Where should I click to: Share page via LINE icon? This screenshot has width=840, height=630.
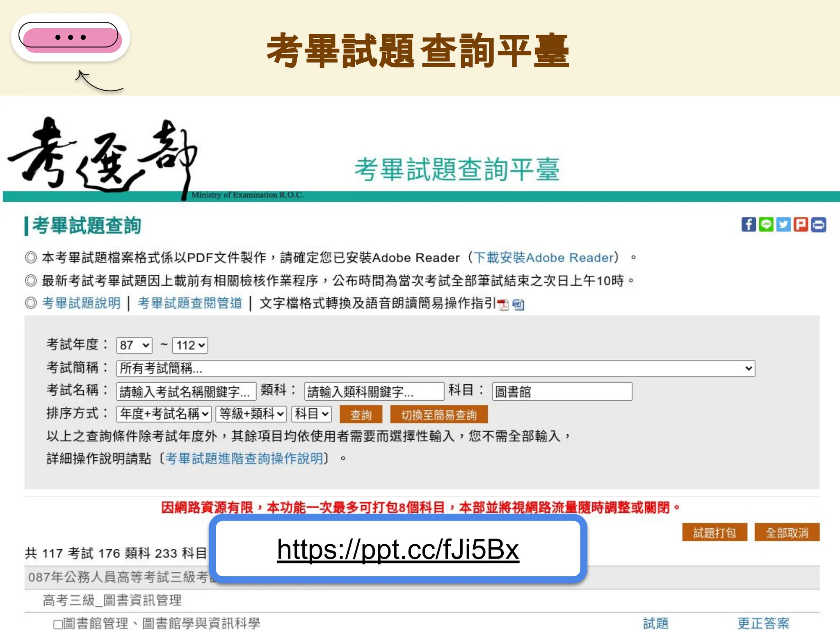(x=766, y=225)
